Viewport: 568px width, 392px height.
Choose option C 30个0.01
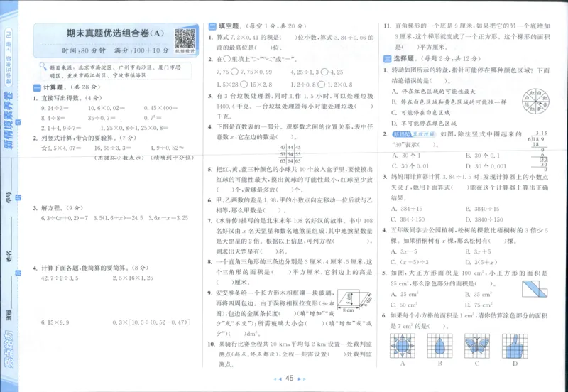click(x=410, y=166)
